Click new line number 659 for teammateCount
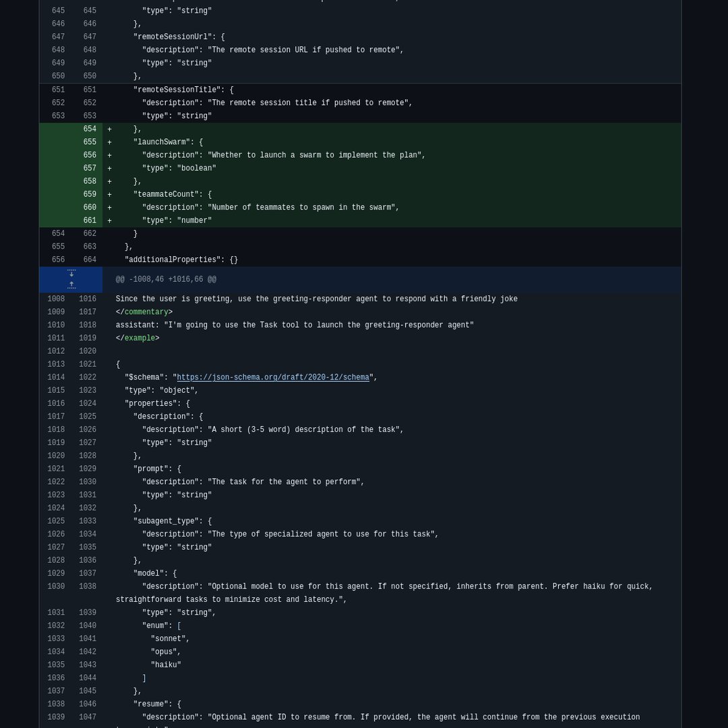 click(90, 195)
